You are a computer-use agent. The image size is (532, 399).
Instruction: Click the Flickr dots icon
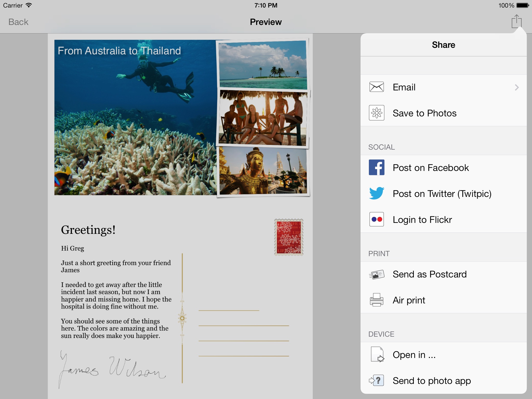(376, 220)
